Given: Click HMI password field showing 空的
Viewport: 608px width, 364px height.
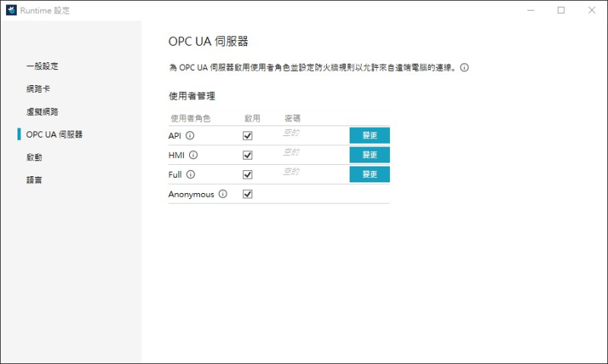Looking at the screenshot, I should click(x=291, y=152).
